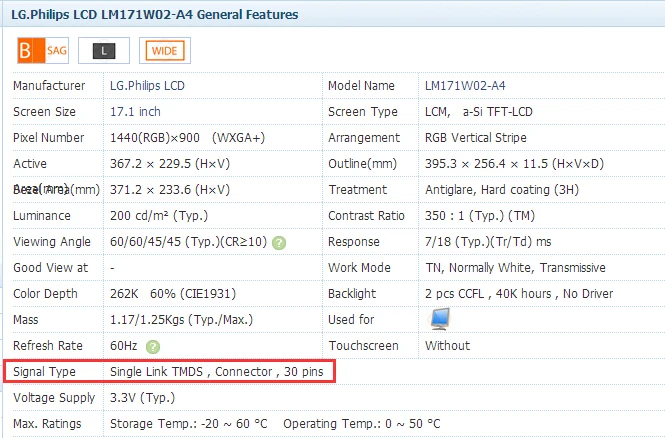Image resolution: width=665 pixels, height=438 pixels.
Task: Click the 'Contrast Ratio' row label
Action: tap(366, 215)
